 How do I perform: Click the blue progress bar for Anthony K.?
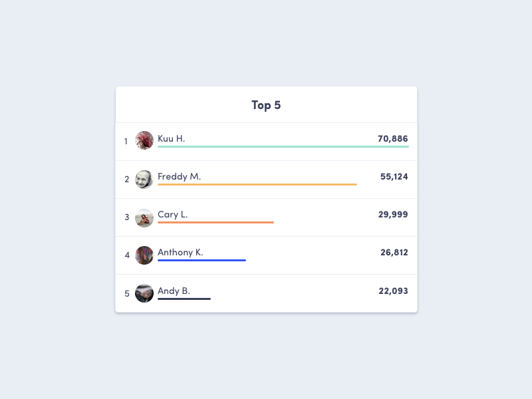pos(201,261)
